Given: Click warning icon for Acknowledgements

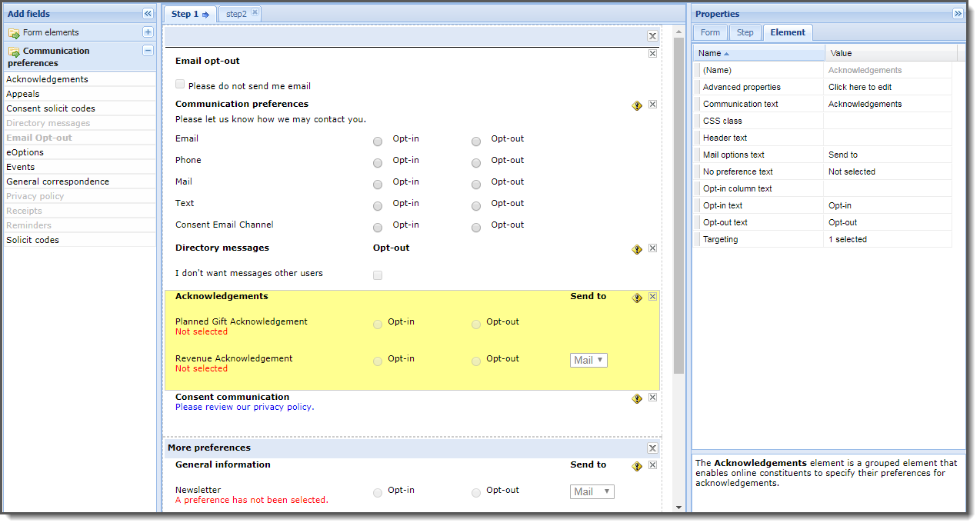Looking at the screenshot, I should pos(637,298).
